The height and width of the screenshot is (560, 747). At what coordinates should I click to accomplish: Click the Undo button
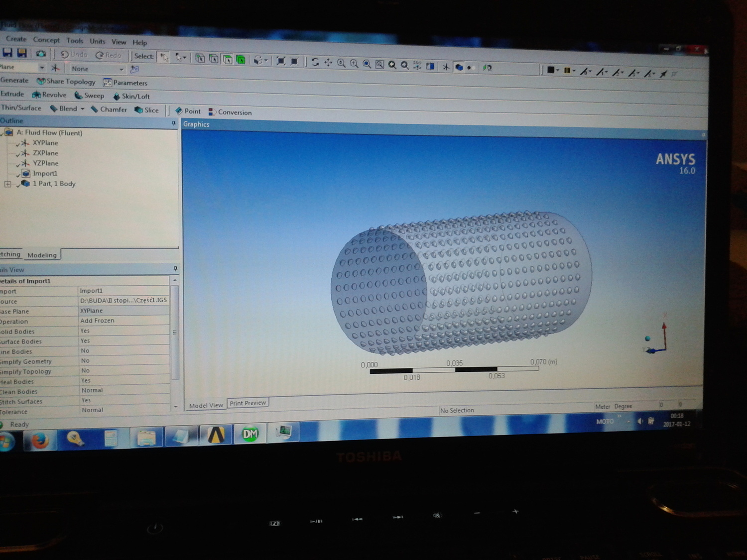[x=74, y=54]
